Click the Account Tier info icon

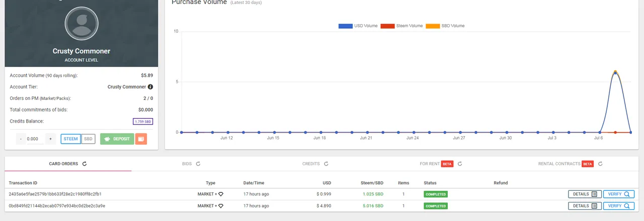[x=150, y=87]
